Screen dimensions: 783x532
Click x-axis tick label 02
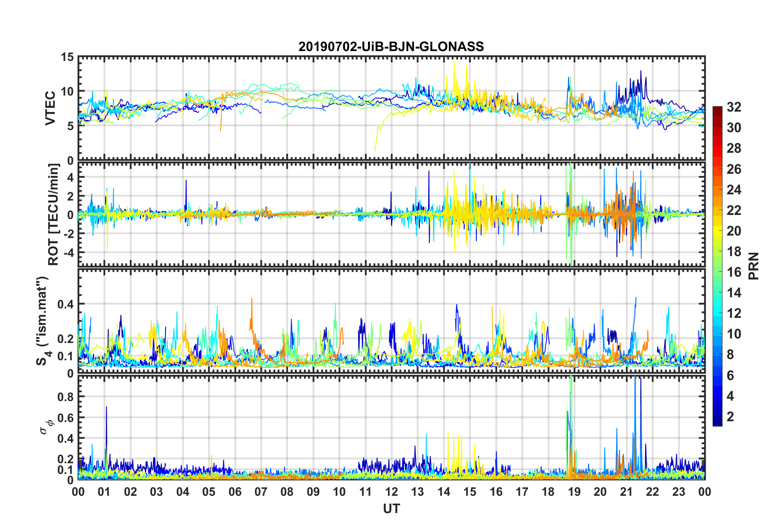click(x=130, y=492)
